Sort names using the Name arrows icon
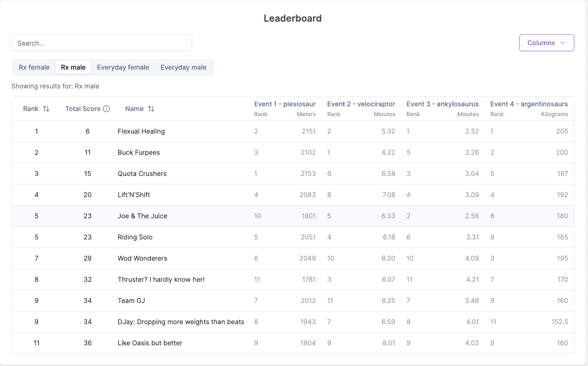Screen dimensions: 588x366 [x=151, y=109]
